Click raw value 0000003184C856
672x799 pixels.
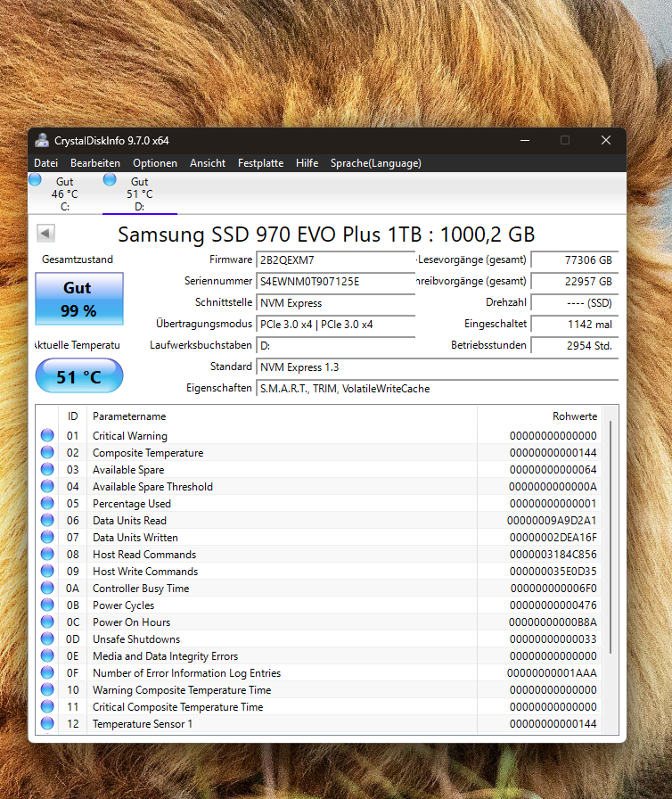(553, 555)
